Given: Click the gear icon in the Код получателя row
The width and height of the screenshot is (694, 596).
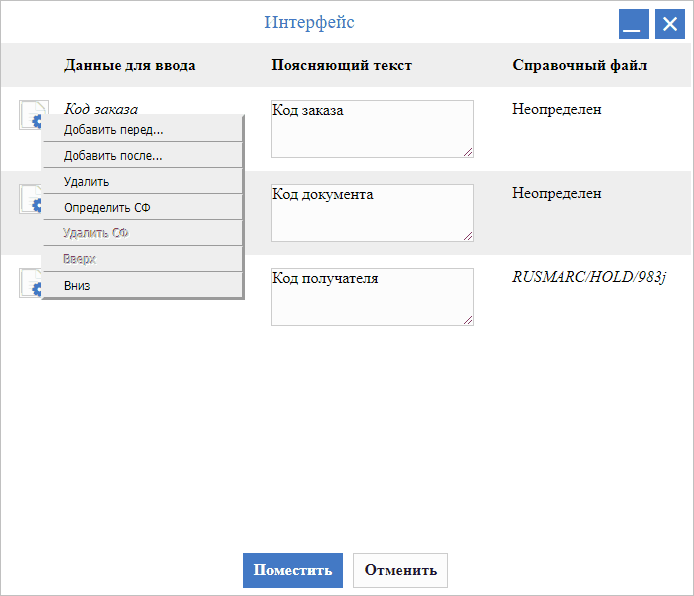Looking at the screenshot, I should pos(30,283).
